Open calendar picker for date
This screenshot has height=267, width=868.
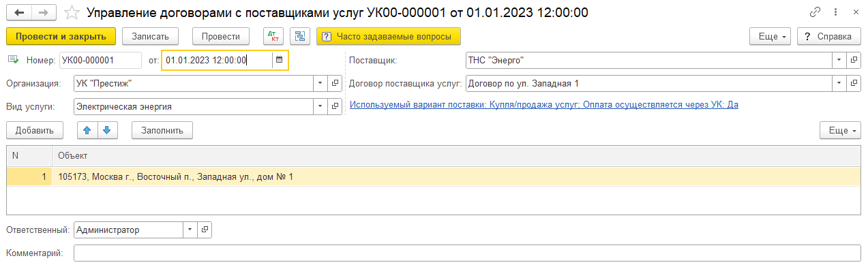pyautogui.click(x=279, y=60)
